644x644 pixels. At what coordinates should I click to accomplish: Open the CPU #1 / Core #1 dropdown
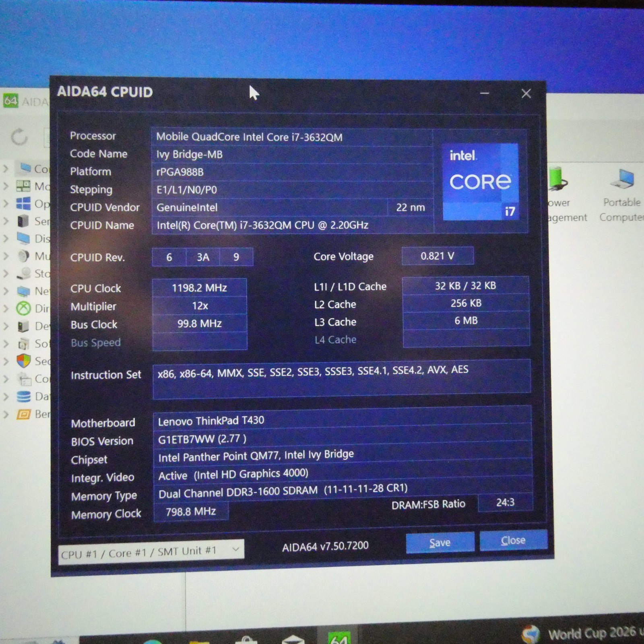point(151,552)
